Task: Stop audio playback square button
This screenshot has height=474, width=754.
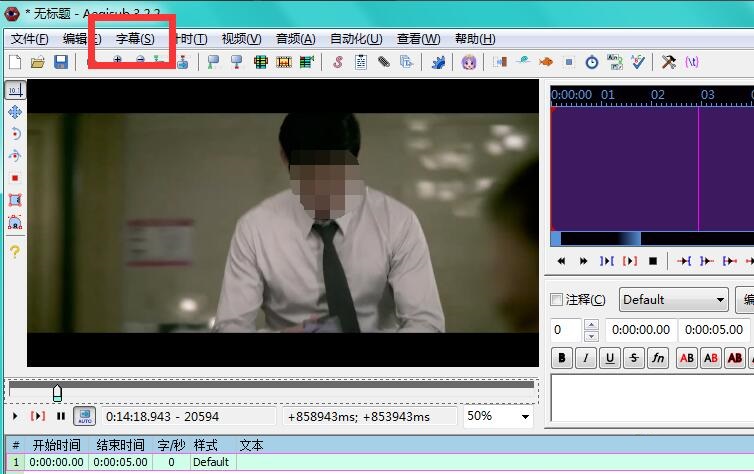Action: point(653,261)
